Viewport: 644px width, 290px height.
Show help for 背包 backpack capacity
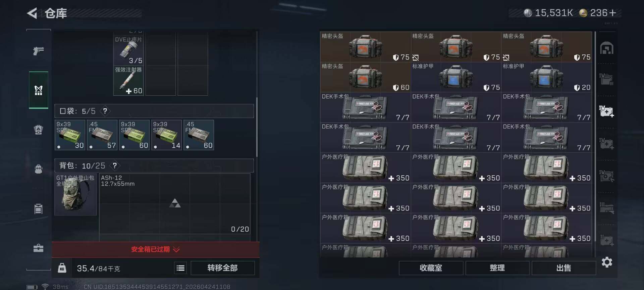point(115,165)
